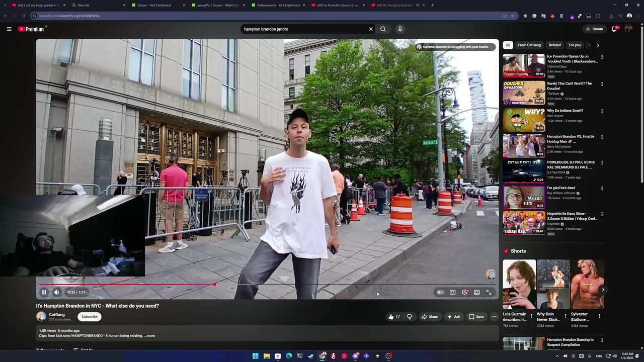Screen dimensions: 644x362
Task: Show more filter chips with right arrow
Action: tap(598, 45)
